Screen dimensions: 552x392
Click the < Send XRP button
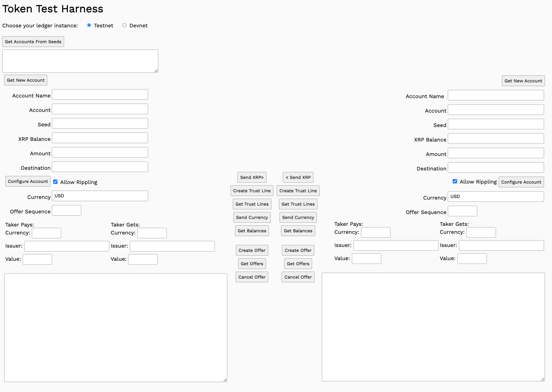pyautogui.click(x=298, y=177)
